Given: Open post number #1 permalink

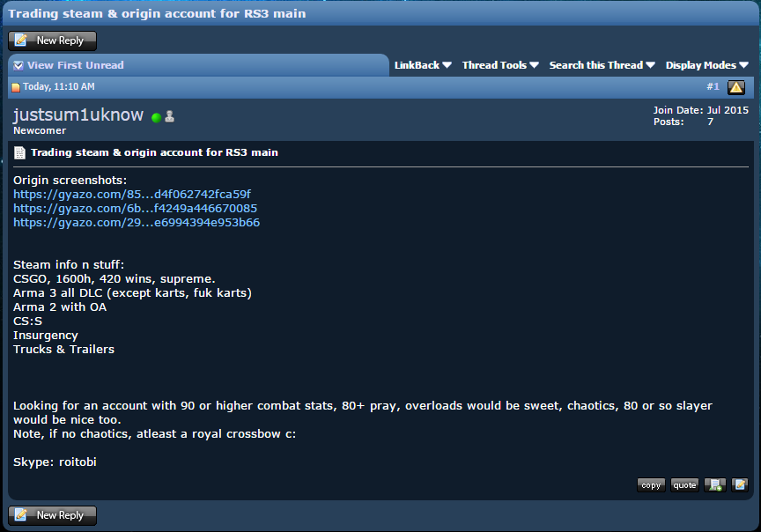Looking at the screenshot, I should [x=713, y=86].
